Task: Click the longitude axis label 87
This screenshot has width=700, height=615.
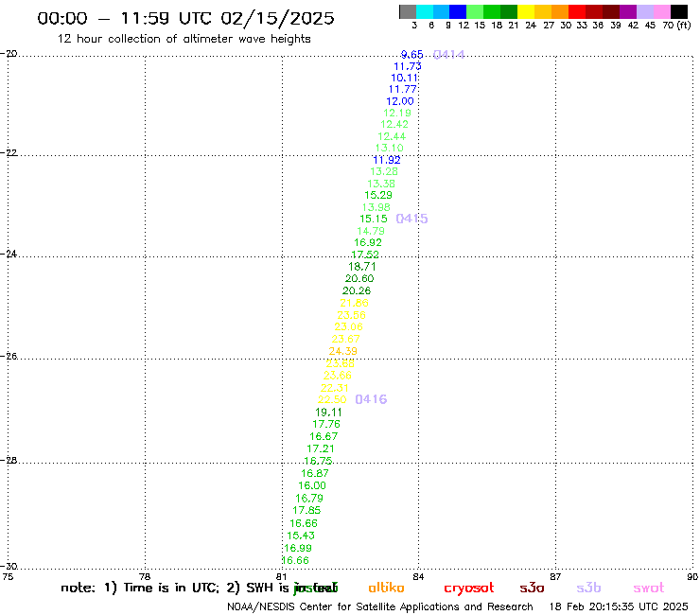Action: [x=555, y=577]
